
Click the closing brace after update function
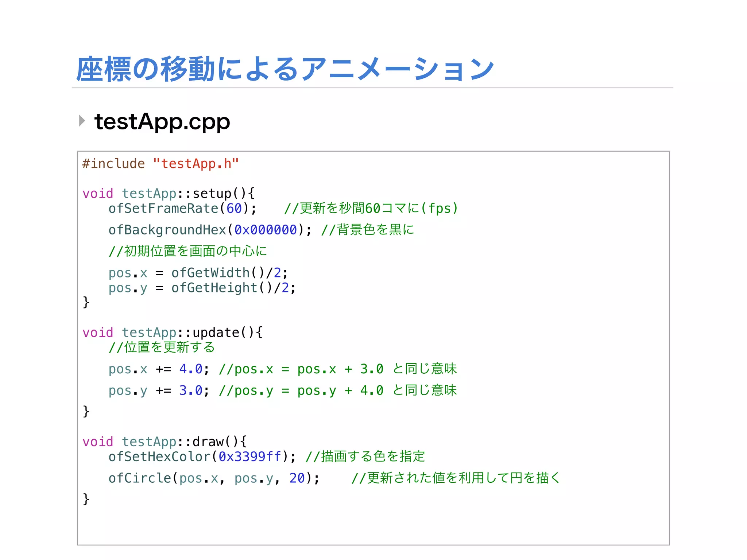[86, 412]
